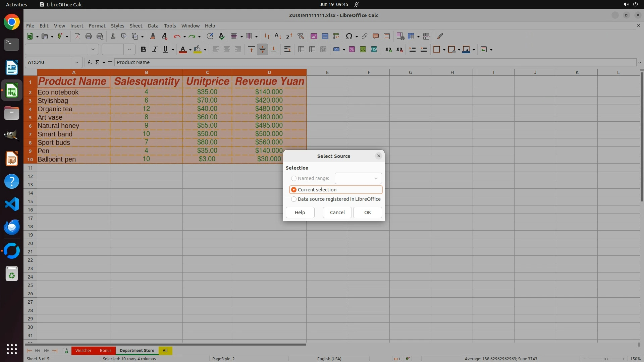Choose the Current selection option
Viewport: 644px width, 362px height.
coord(294,190)
